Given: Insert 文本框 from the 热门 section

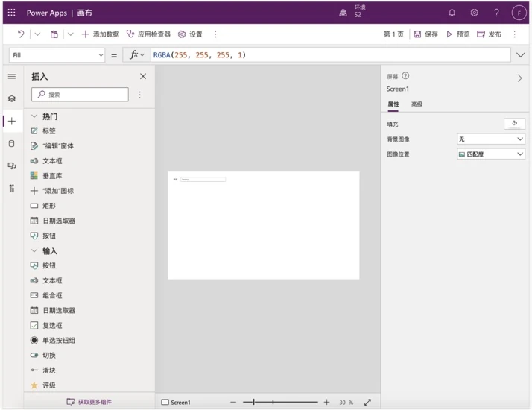Looking at the screenshot, I should click(46, 161).
